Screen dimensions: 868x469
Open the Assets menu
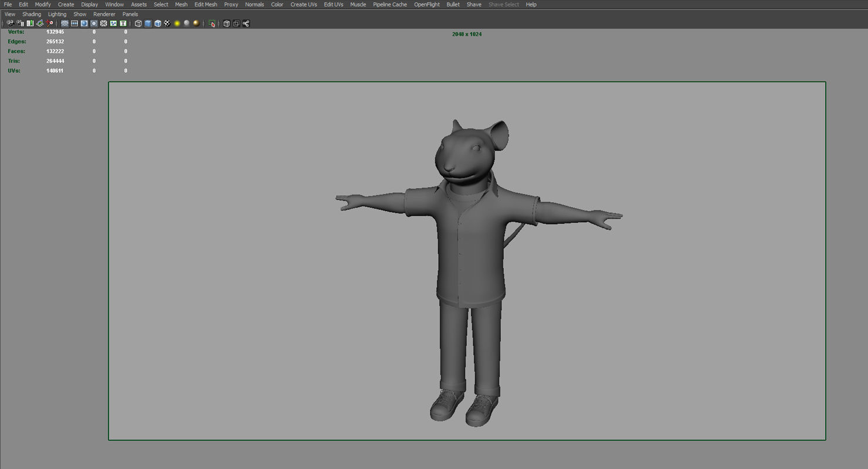tap(139, 4)
